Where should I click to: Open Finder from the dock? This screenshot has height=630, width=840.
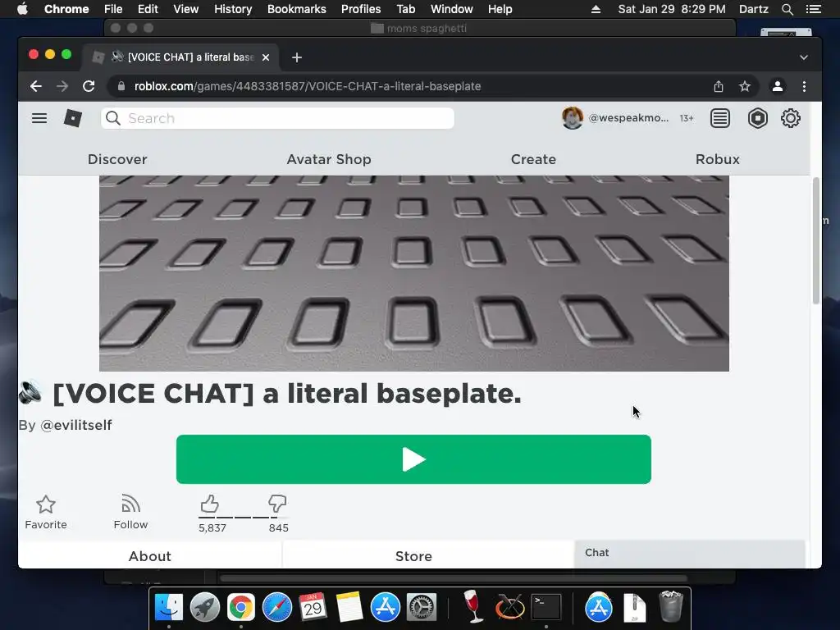click(169, 607)
